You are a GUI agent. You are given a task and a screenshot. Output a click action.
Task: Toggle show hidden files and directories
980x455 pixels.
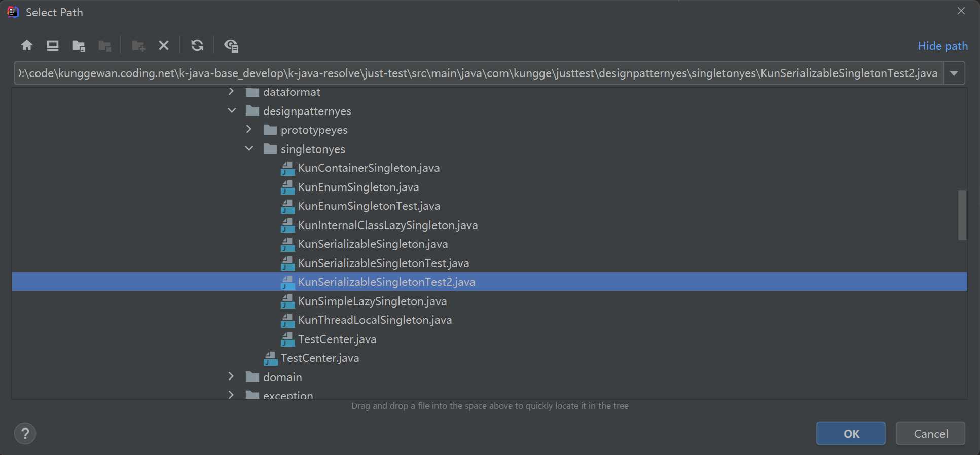tap(231, 46)
